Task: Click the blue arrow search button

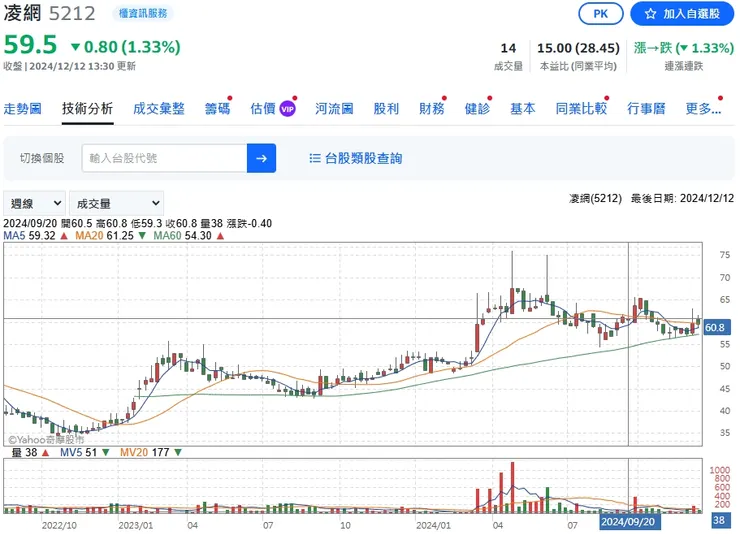Action: pyautogui.click(x=261, y=158)
